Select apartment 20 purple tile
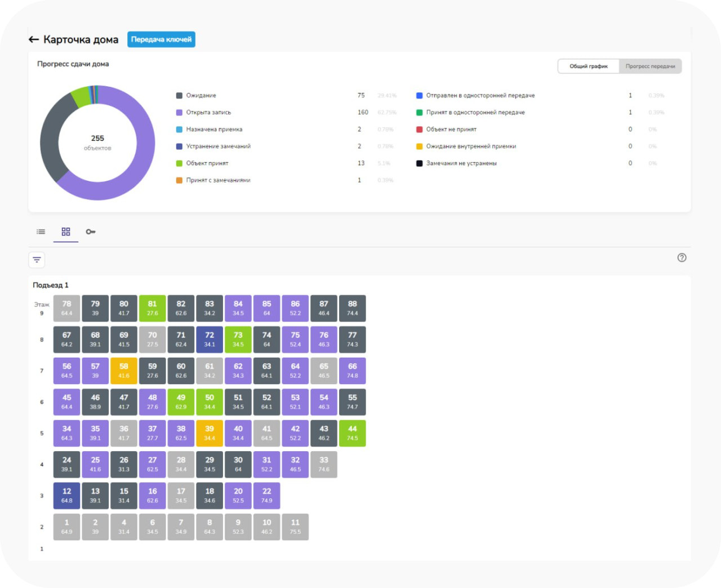The height and width of the screenshot is (588, 721). pyautogui.click(x=238, y=496)
